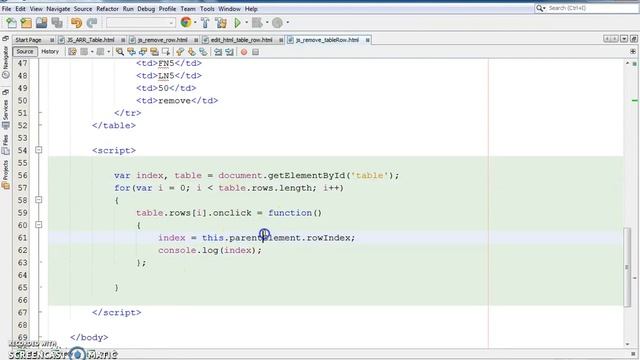Stop macro recording with square icon
Viewport: 640px width, 360px height.
[x=256, y=52]
